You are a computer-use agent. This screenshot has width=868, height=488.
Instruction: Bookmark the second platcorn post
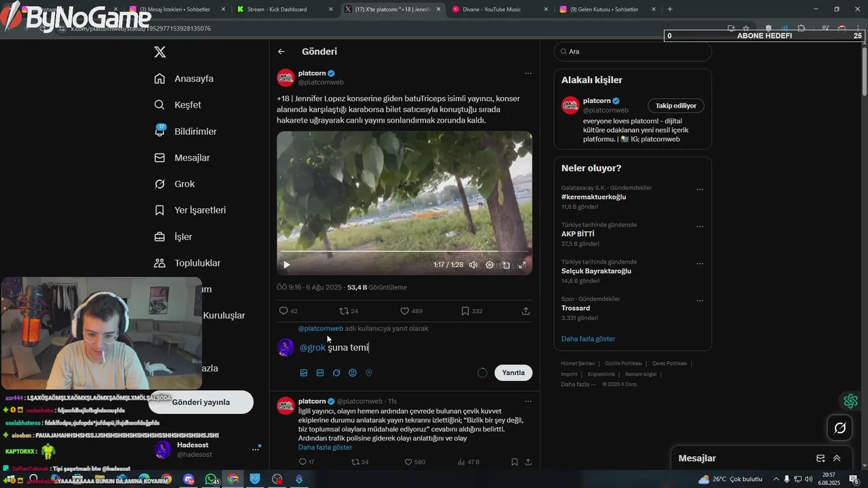[x=515, y=462]
